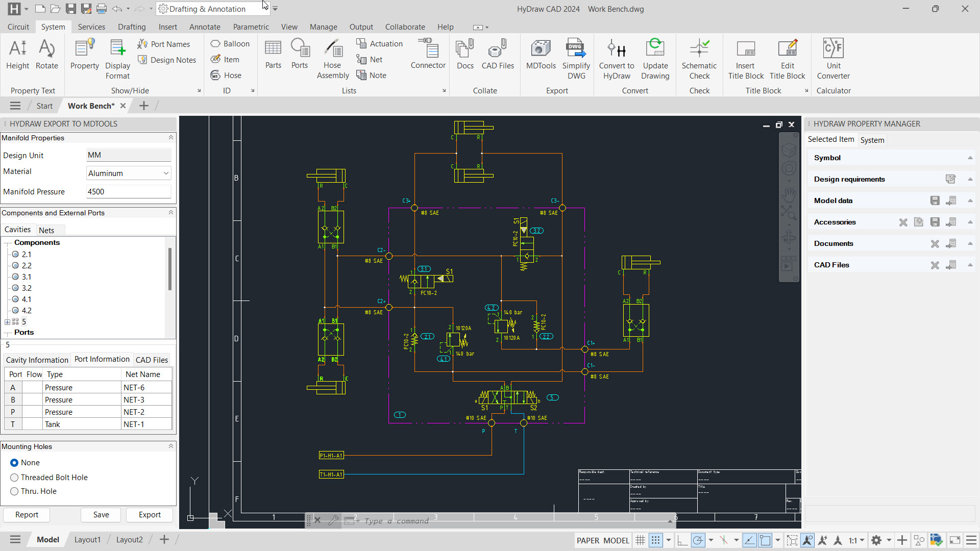Switch to the Annotate ribbon tab
Image resolution: width=980 pixels, height=551 pixels.
click(205, 27)
